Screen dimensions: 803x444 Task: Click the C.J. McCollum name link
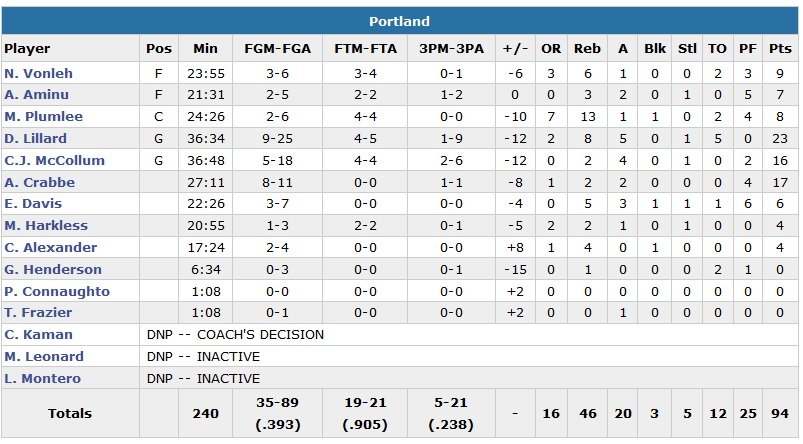pyautogui.click(x=48, y=161)
